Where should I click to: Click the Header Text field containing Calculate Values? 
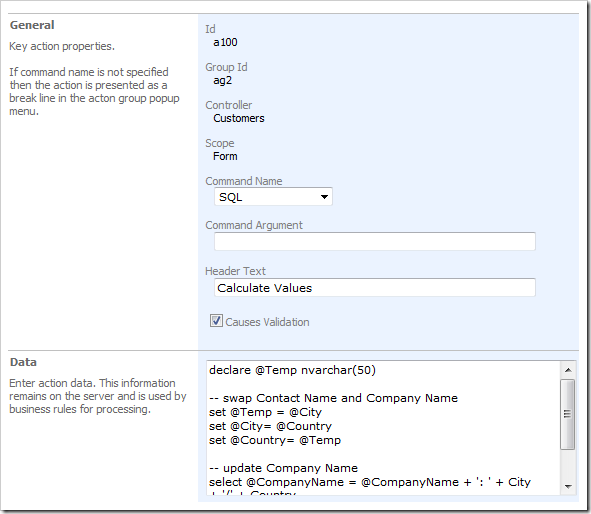click(375, 288)
